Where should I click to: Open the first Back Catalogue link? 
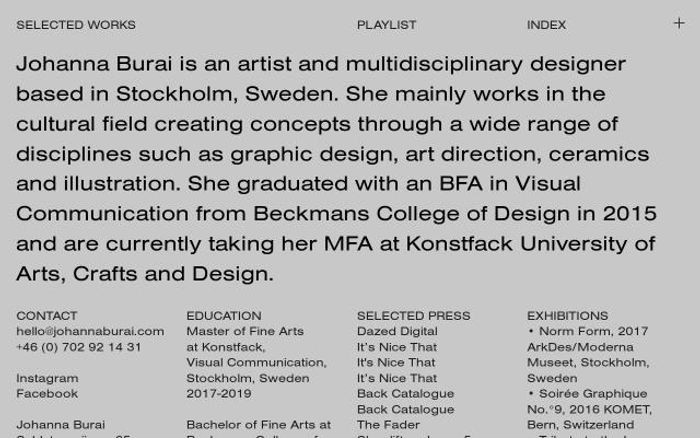coord(405,393)
